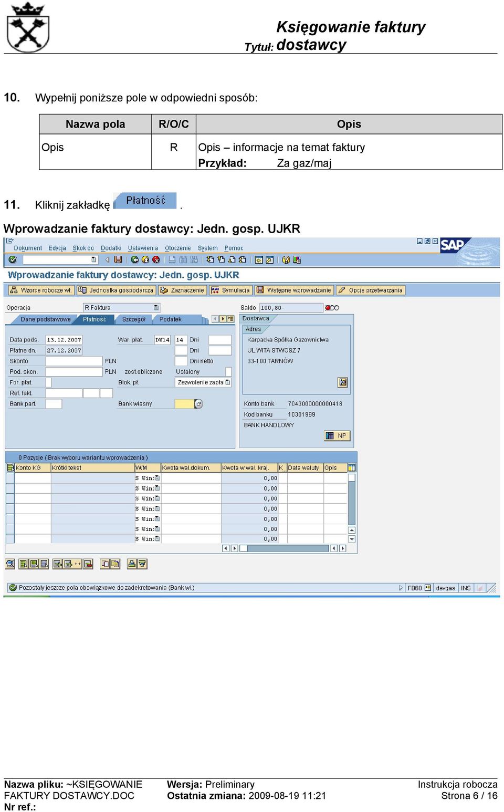504x812 pixels.
Task: Select the last row selector in items table
Action: pos(10,539)
